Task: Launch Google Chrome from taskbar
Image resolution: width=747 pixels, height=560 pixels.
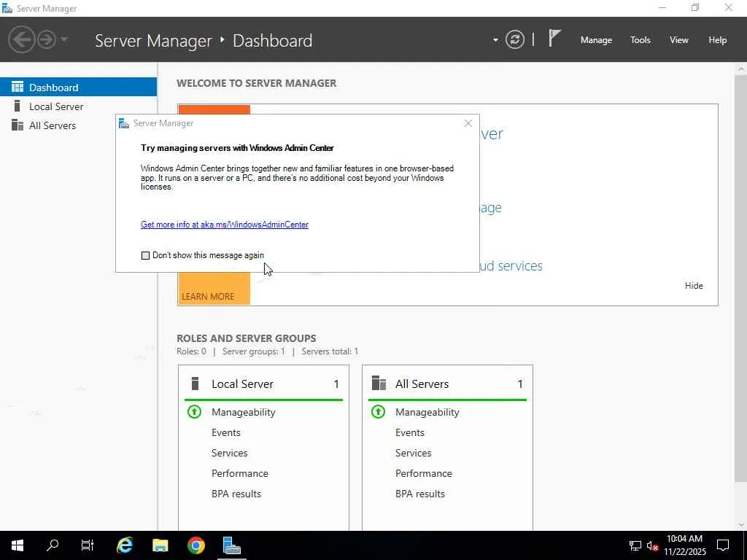Action: pyautogui.click(x=196, y=545)
